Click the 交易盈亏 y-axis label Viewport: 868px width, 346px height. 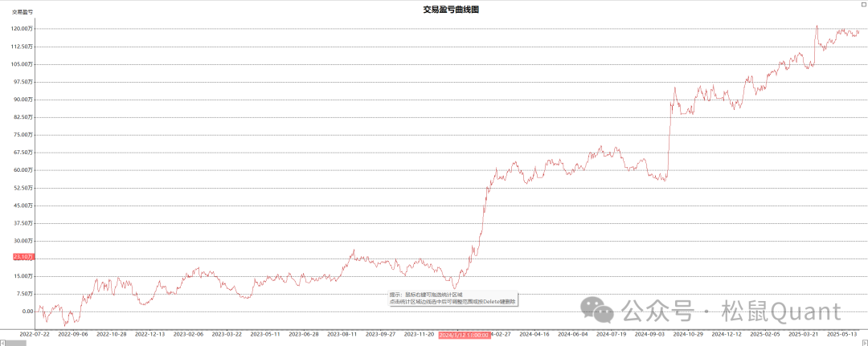click(x=23, y=12)
